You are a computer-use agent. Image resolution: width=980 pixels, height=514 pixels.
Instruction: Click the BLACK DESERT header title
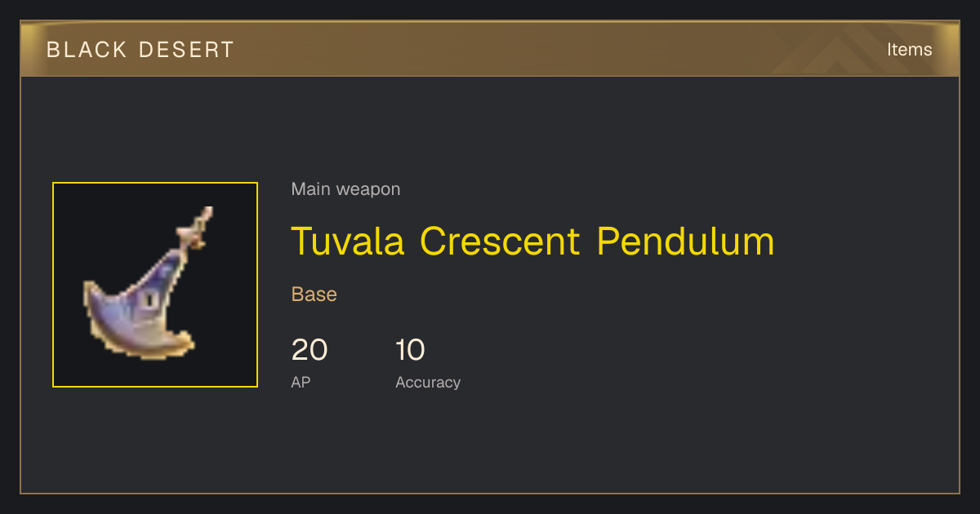[x=140, y=50]
